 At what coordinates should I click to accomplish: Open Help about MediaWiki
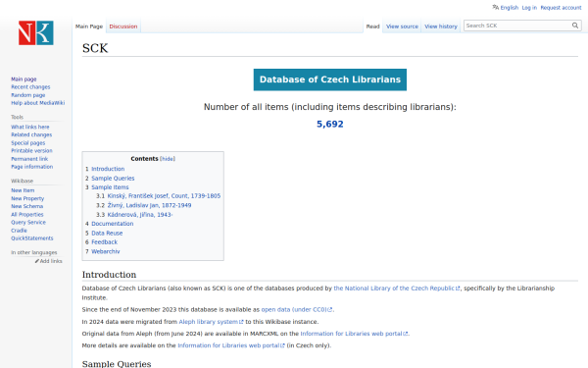38,103
